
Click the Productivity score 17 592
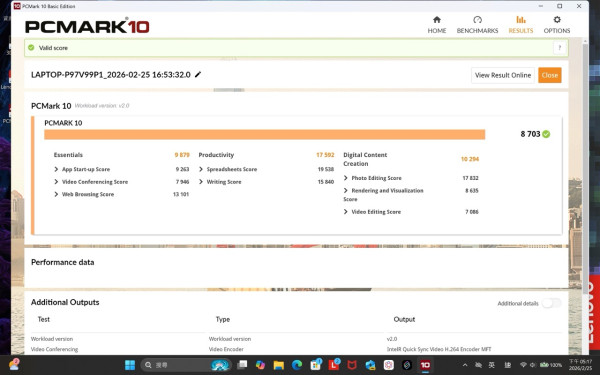[325, 155]
